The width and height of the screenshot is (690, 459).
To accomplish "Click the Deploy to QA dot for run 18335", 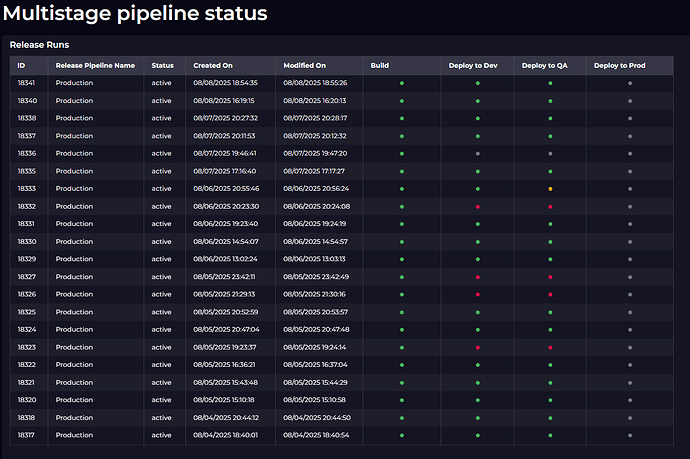I will (550, 171).
